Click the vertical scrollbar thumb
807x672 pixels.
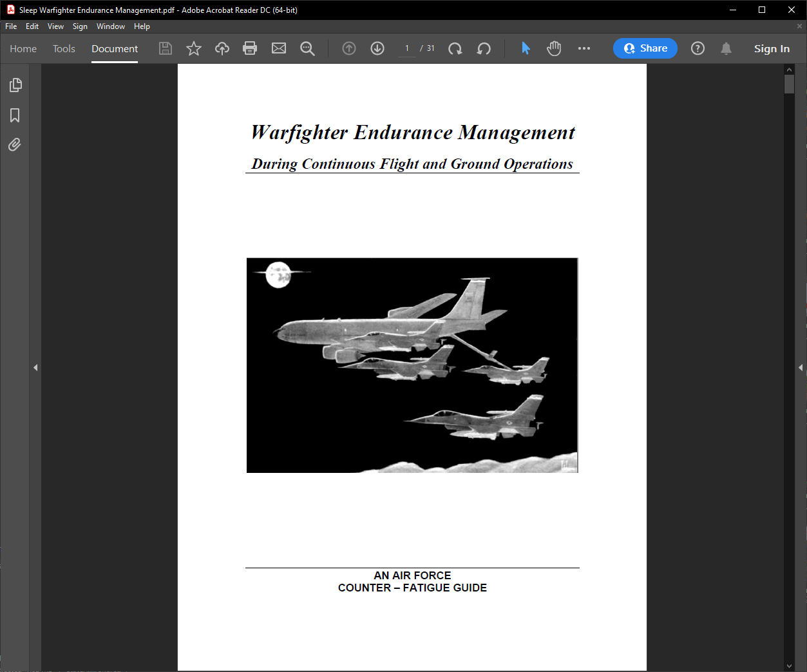(790, 84)
